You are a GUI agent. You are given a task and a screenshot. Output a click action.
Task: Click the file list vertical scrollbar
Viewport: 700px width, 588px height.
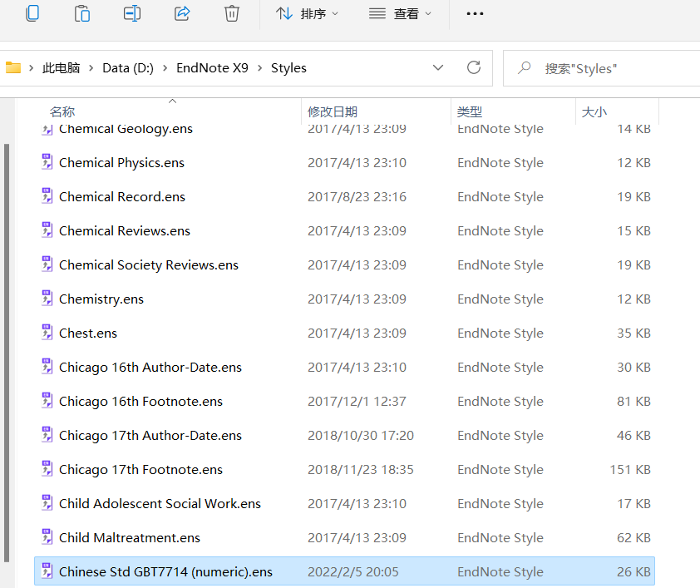[7, 353]
